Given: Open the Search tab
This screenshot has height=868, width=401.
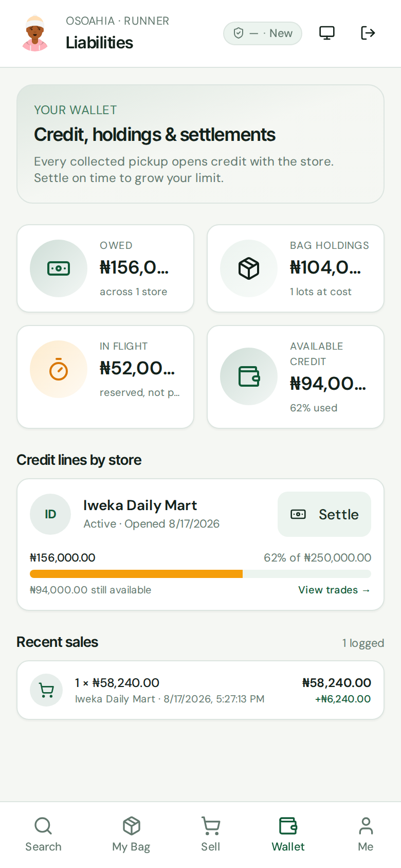Looking at the screenshot, I should point(43,835).
